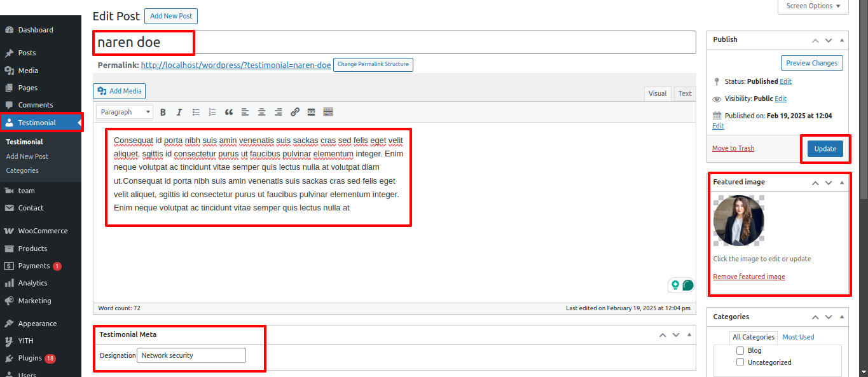This screenshot has width=868, height=377.
Task: Apply italic formatting to text
Action: pyautogui.click(x=179, y=112)
